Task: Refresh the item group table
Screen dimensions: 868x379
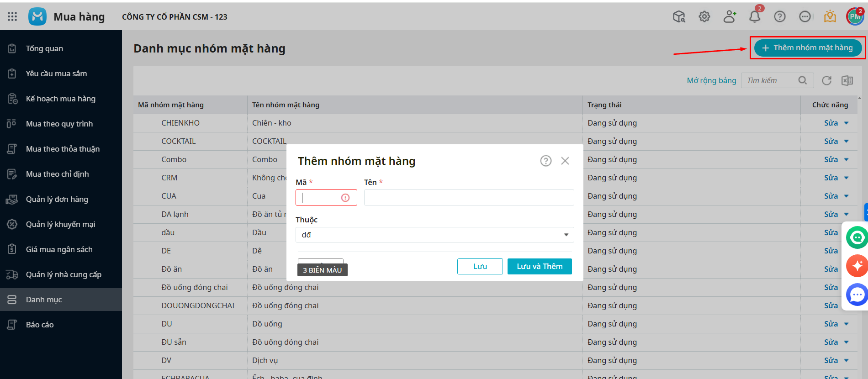Action: [827, 80]
